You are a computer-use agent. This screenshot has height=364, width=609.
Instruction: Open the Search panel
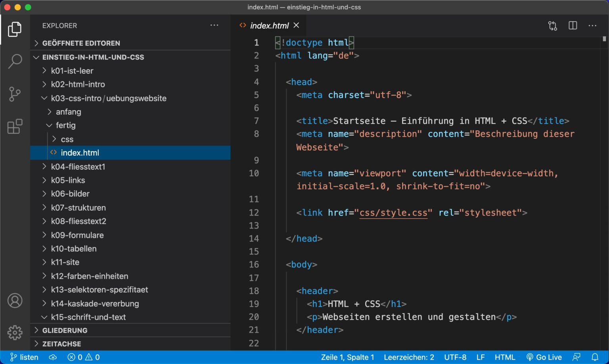[x=15, y=61]
